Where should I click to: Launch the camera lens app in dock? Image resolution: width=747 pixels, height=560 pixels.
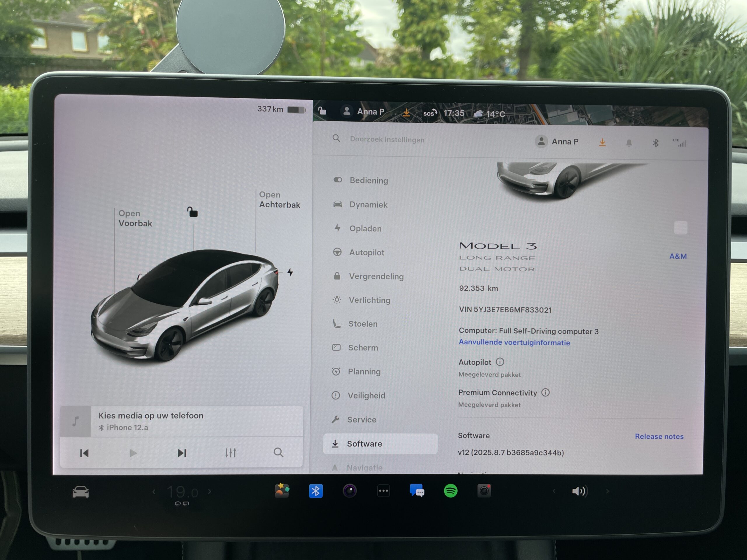[x=350, y=491]
